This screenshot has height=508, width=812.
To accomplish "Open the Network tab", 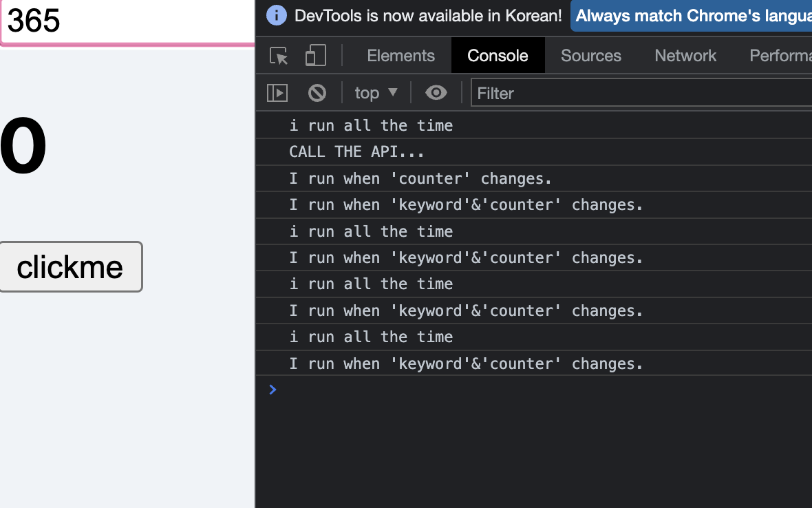I will coord(685,56).
